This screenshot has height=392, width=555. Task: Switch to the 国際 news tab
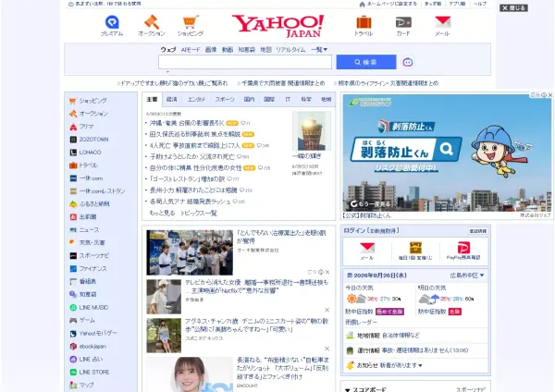tap(269, 100)
